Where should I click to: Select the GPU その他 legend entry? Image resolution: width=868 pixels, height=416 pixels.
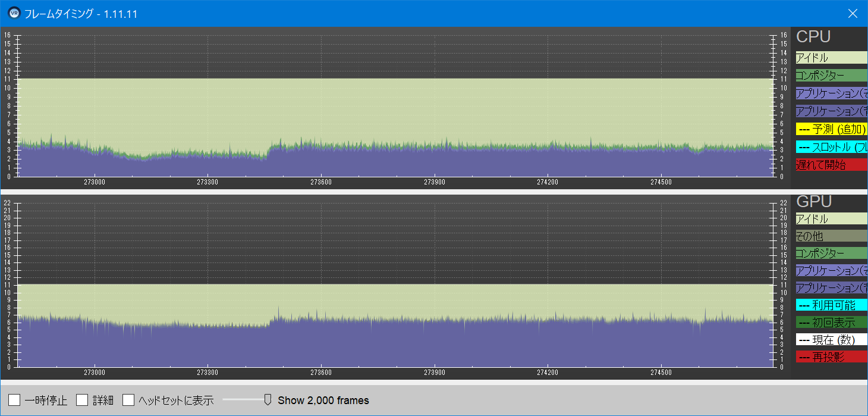(831, 236)
